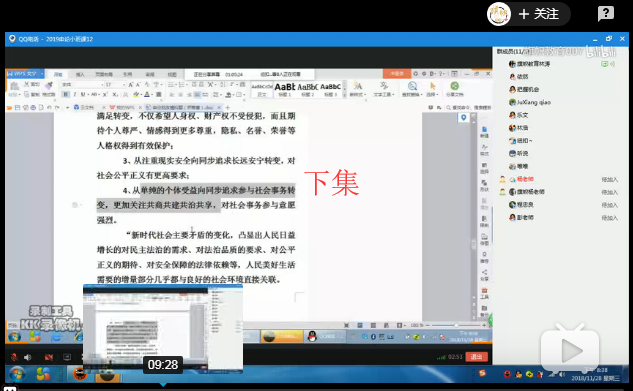Screen dimensions: 633x391
Task: Add a new document tab with plus
Action: tap(227, 107)
